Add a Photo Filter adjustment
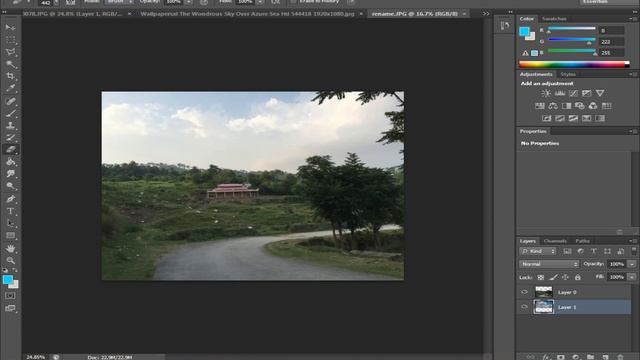Viewport: 640px width, 360px height. tap(580, 106)
